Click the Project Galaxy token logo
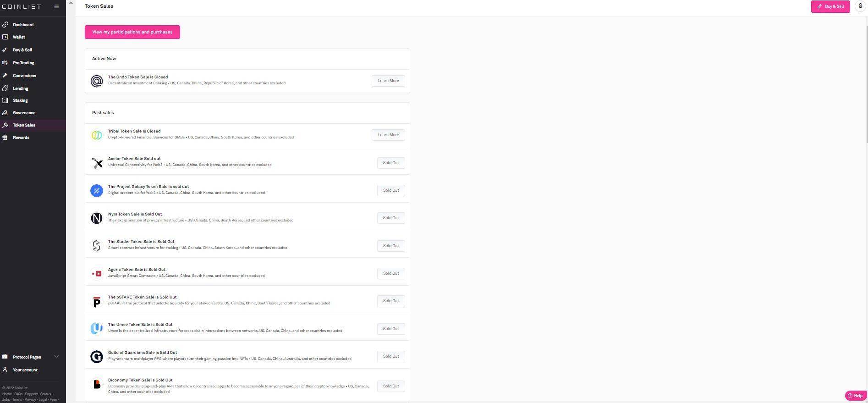 97,190
